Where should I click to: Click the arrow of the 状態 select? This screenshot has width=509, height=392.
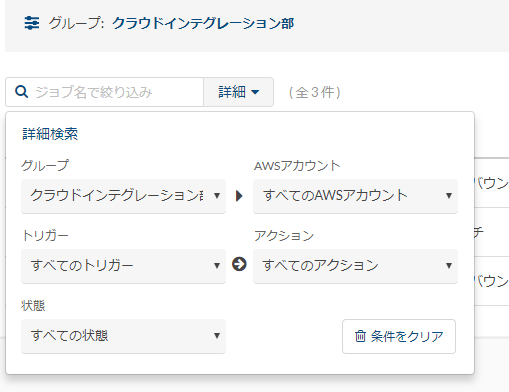217,336
